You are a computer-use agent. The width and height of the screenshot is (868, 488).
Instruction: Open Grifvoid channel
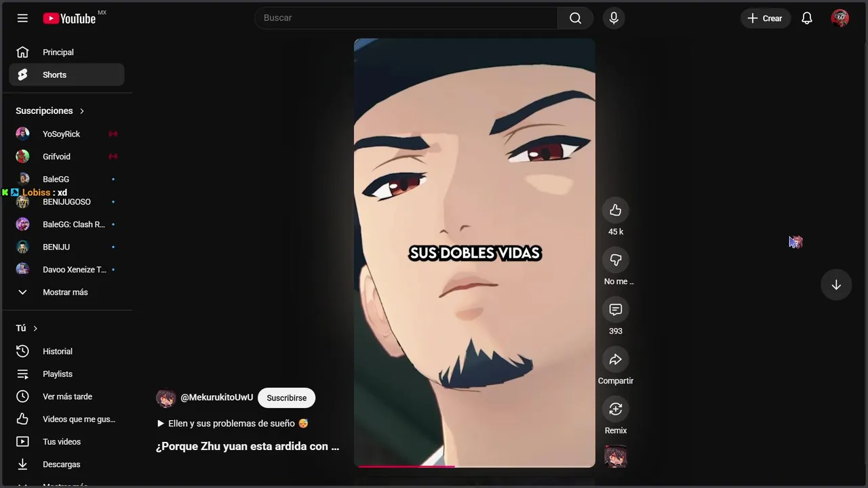[x=66, y=157]
